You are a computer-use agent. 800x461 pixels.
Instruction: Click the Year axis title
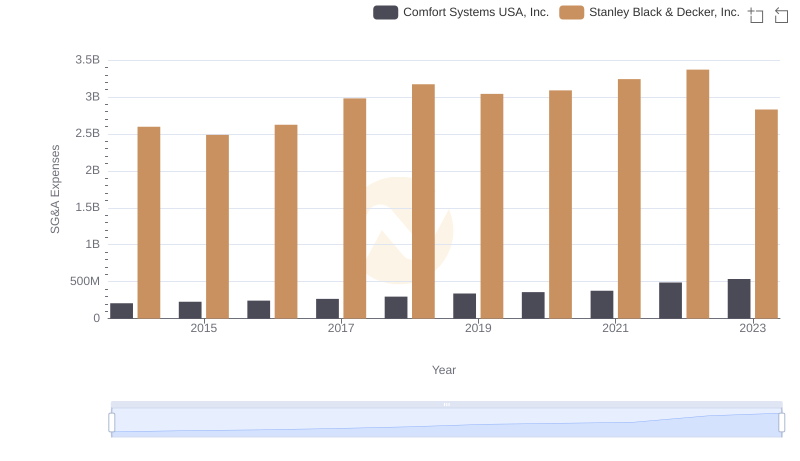tap(444, 370)
